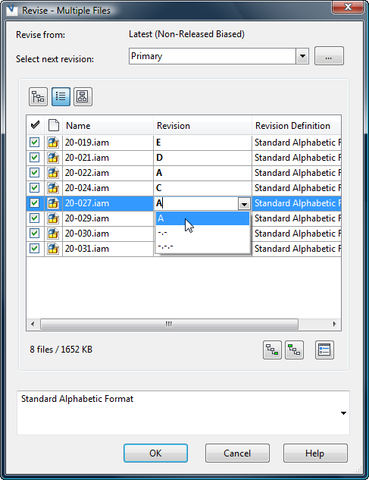Open the design hierarchy view icon
The height and width of the screenshot is (480, 369).
83,97
